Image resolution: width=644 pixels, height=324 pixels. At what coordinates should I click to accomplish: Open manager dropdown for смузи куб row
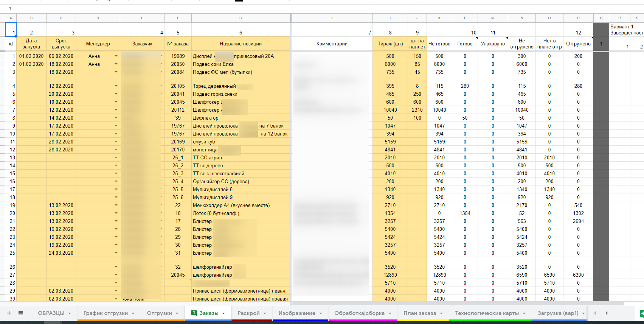point(116,142)
